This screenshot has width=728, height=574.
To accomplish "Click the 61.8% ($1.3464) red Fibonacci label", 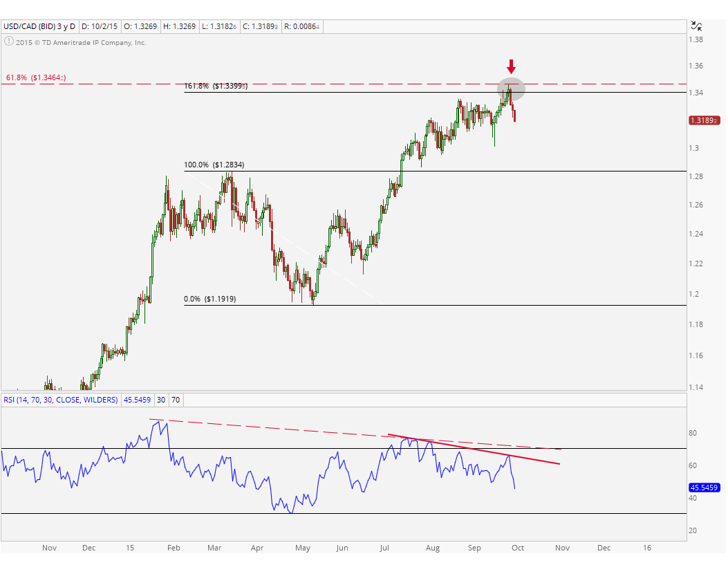I will pyautogui.click(x=36, y=77).
